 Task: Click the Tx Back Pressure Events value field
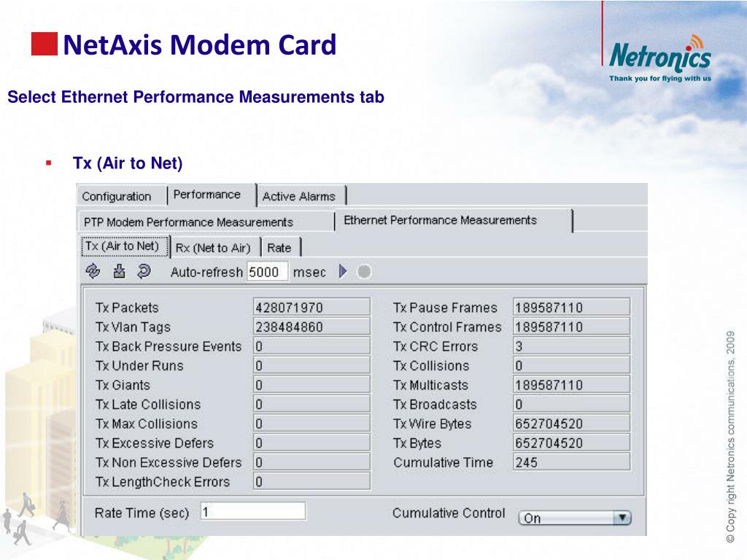pyautogui.click(x=311, y=346)
